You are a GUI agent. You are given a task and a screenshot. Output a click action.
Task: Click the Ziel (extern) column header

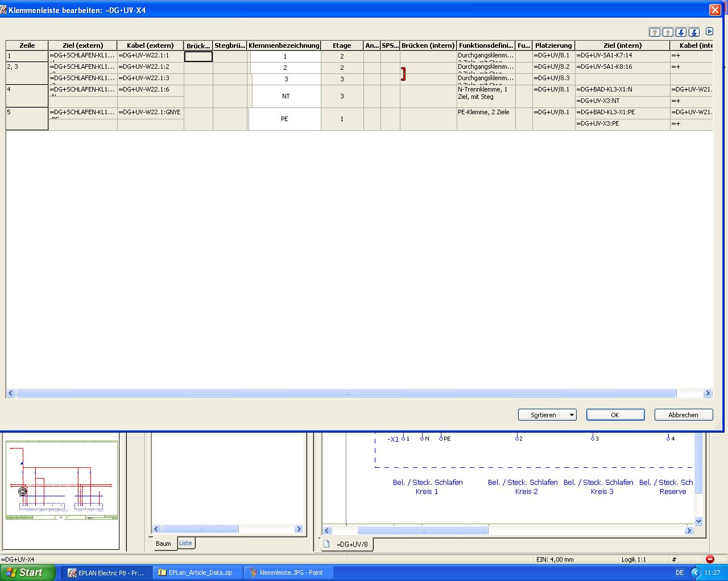tap(83, 45)
